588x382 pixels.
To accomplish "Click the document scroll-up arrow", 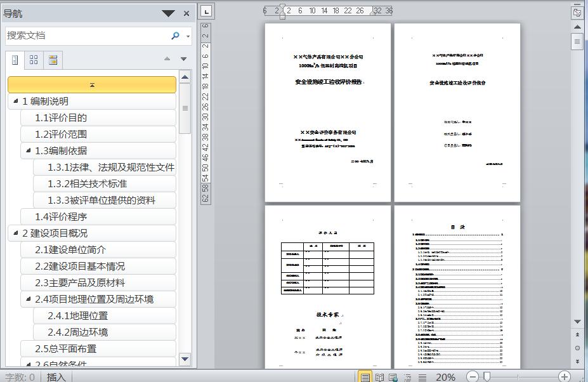I will point(577,27).
